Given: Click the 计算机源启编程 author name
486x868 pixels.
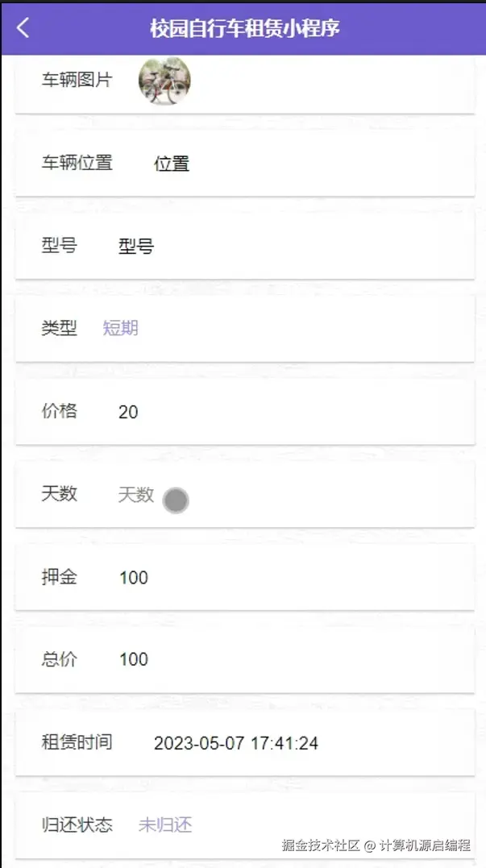Looking at the screenshot, I should pyautogui.click(x=426, y=845).
